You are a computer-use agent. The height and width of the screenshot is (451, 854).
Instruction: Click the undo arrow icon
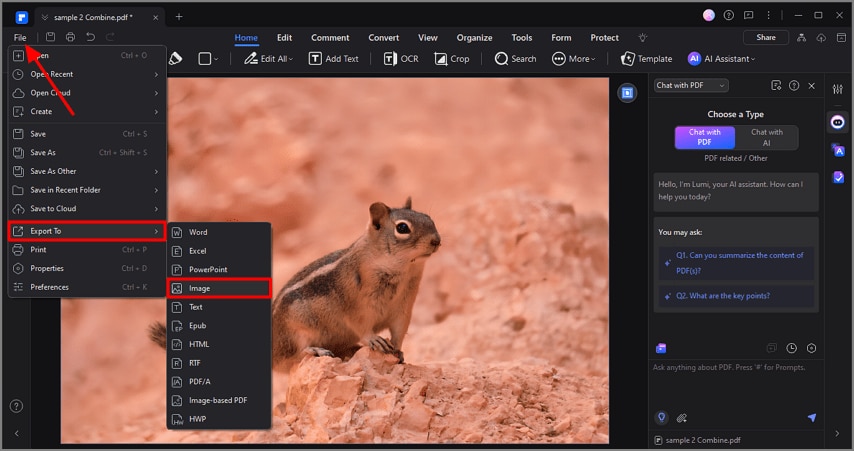(x=90, y=37)
